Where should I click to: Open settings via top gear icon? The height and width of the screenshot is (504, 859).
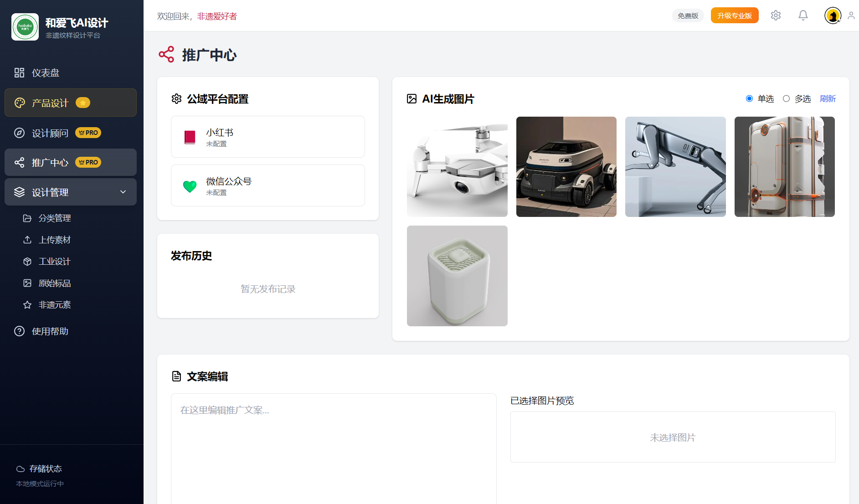[776, 15]
